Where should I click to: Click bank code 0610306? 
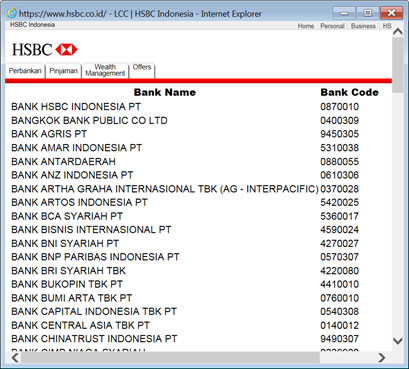(x=340, y=175)
